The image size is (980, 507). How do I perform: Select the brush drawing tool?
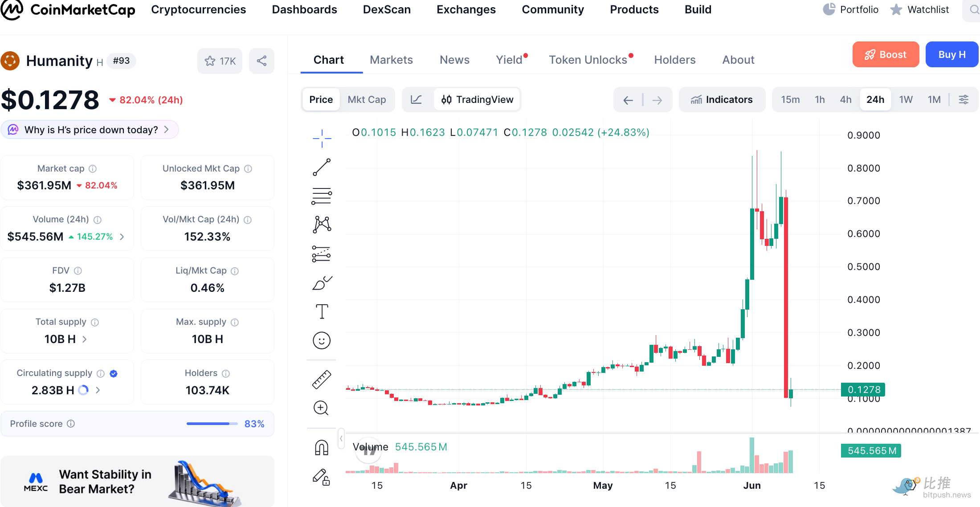point(322,283)
